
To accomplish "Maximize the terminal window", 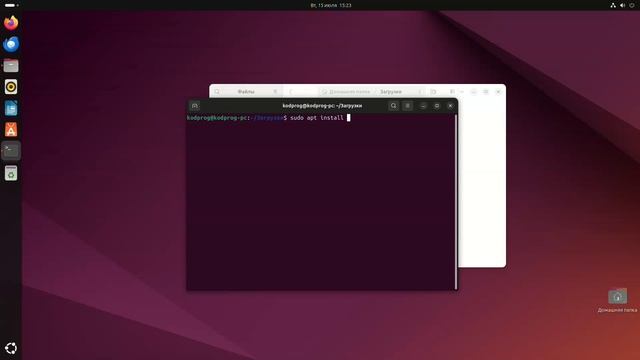I will pyautogui.click(x=437, y=106).
